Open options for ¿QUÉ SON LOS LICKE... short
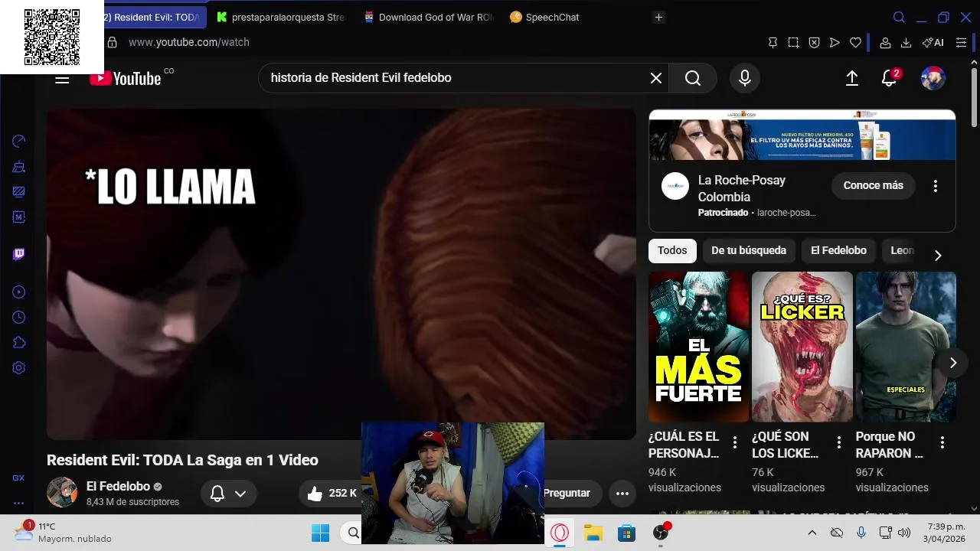This screenshot has width=980, height=551. pyautogui.click(x=838, y=442)
